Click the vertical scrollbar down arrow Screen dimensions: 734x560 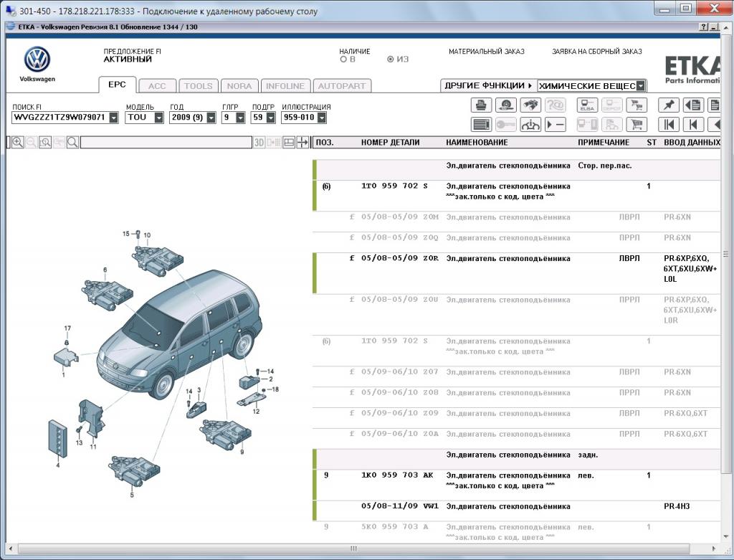725,536
